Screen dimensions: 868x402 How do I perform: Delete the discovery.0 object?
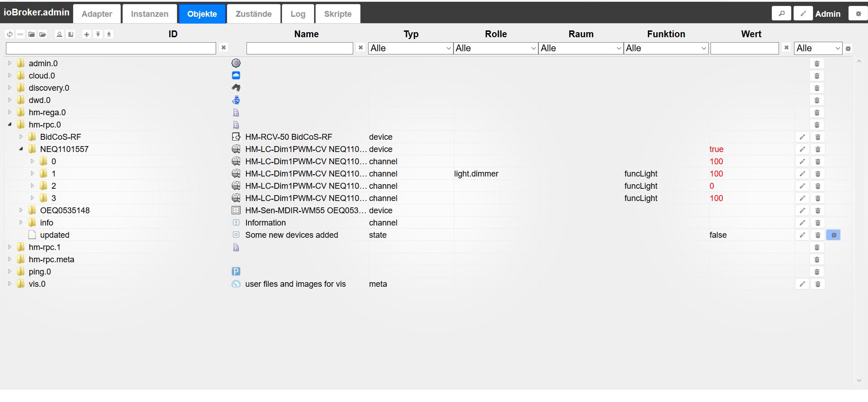tap(817, 88)
